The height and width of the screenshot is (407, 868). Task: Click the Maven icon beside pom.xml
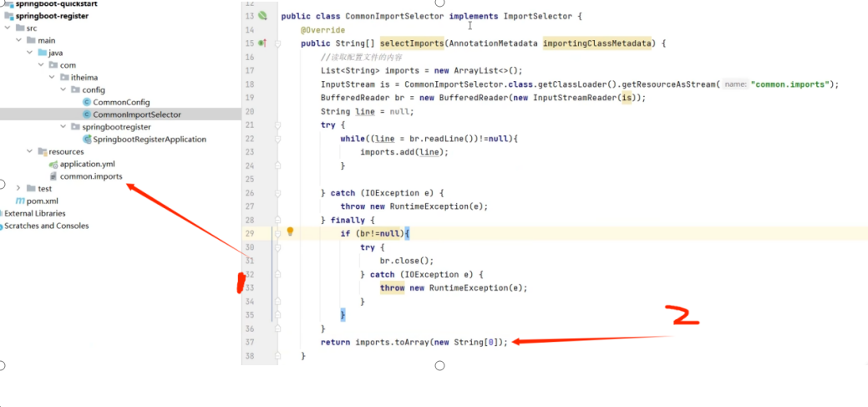click(20, 201)
